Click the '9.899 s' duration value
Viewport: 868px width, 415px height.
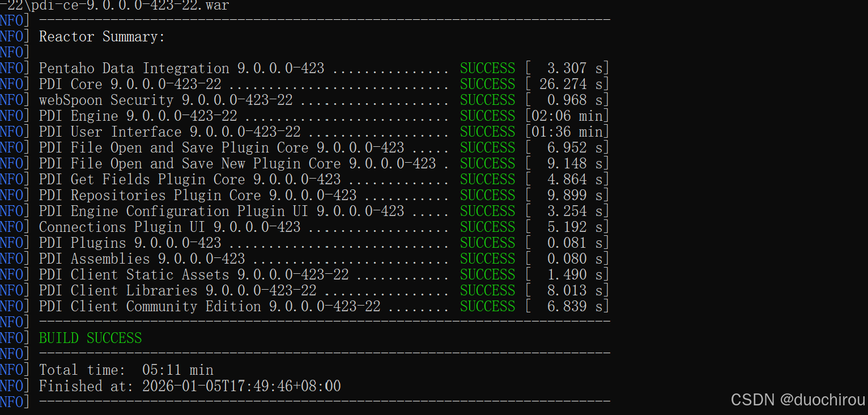click(x=575, y=196)
